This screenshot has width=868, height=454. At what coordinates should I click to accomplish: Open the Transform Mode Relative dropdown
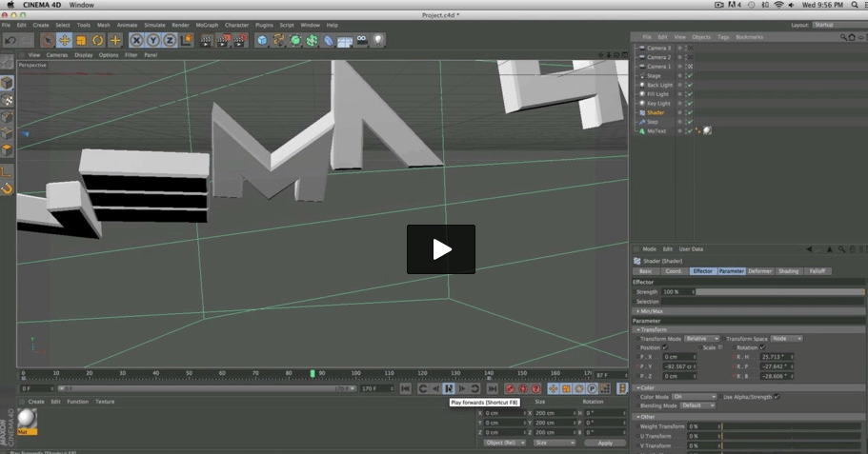(701, 339)
